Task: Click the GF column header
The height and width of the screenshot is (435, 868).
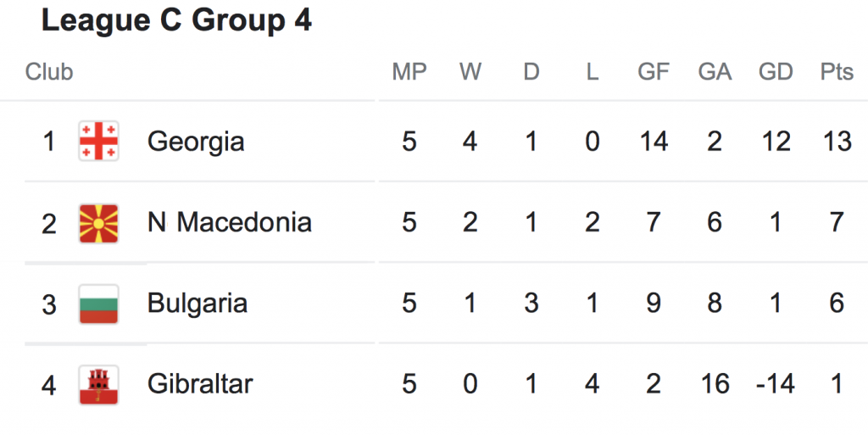Action: tap(654, 72)
